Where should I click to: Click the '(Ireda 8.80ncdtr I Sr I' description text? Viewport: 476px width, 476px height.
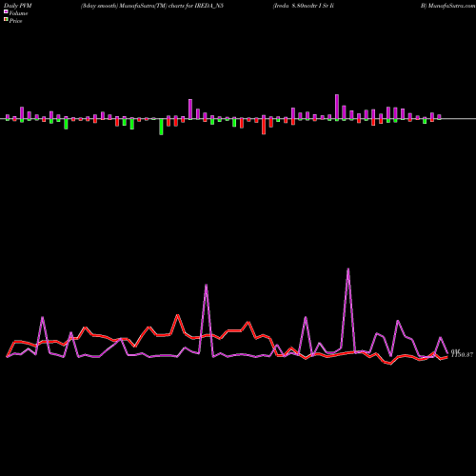click(304, 6)
